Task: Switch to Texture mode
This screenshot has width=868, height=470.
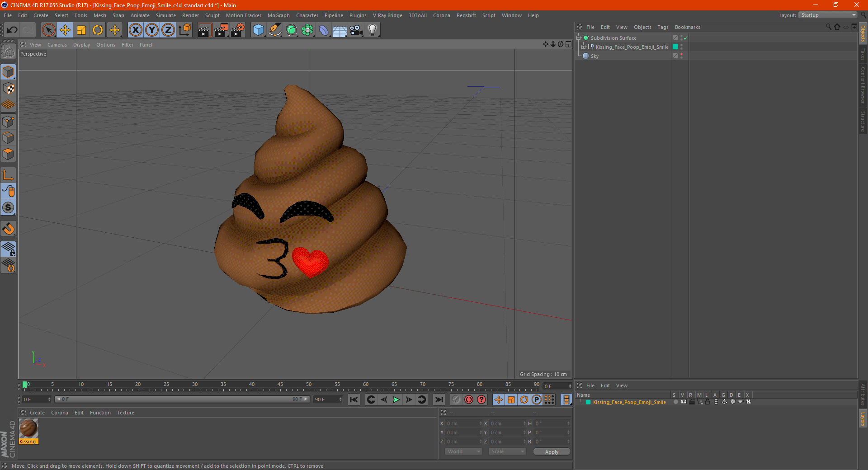Action: [x=8, y=89]
